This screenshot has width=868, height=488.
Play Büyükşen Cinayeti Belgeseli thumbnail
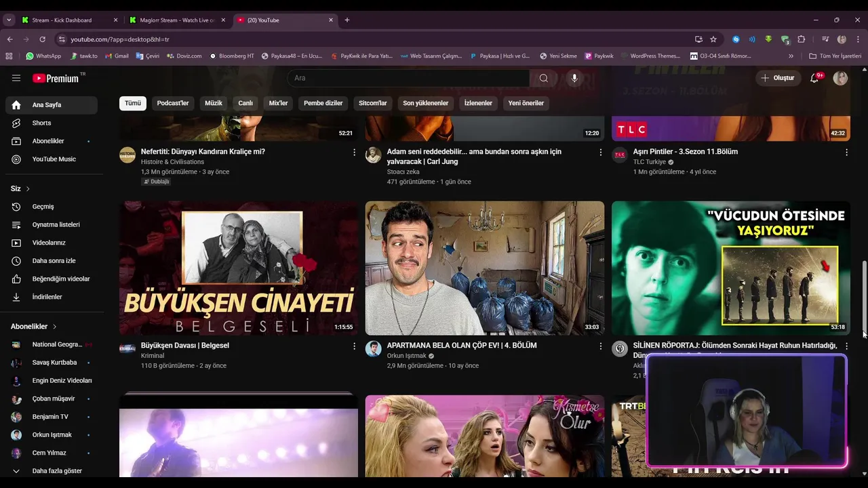coord(239,268)
